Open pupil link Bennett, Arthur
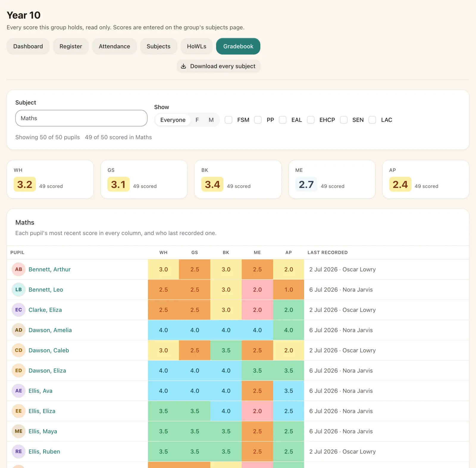476x468 pixels. [50, 269]
